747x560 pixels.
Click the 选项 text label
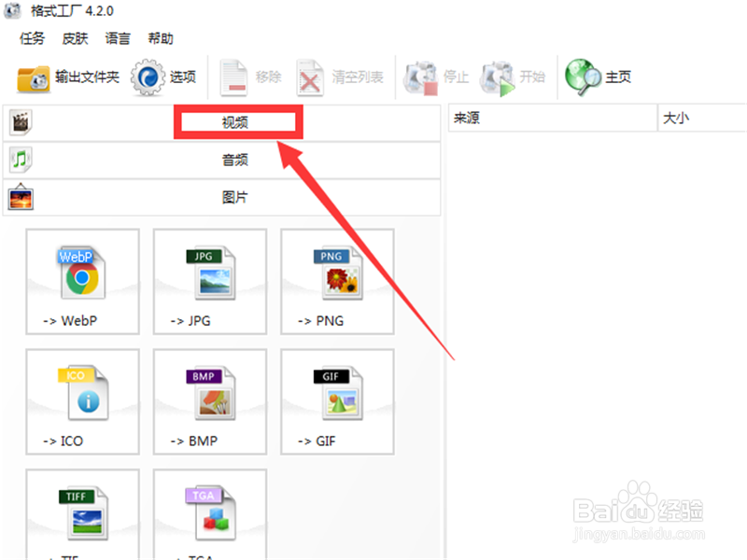coord(182,77)
